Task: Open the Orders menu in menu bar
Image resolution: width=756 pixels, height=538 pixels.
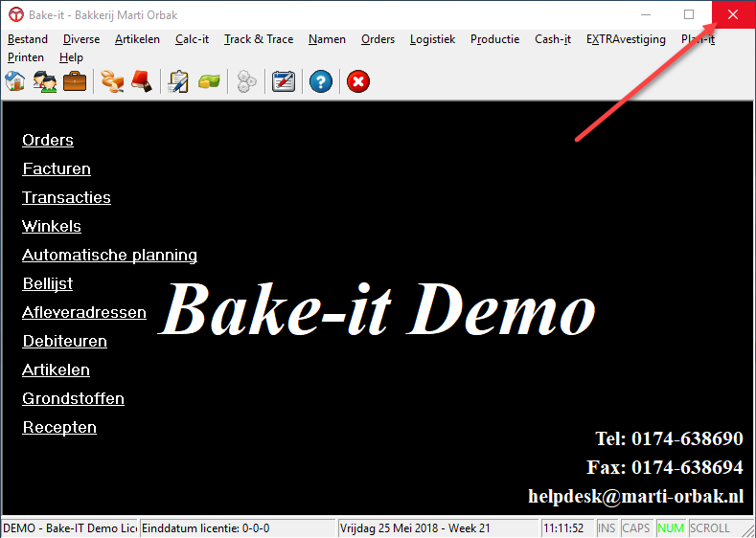Action: pos(378,39)
